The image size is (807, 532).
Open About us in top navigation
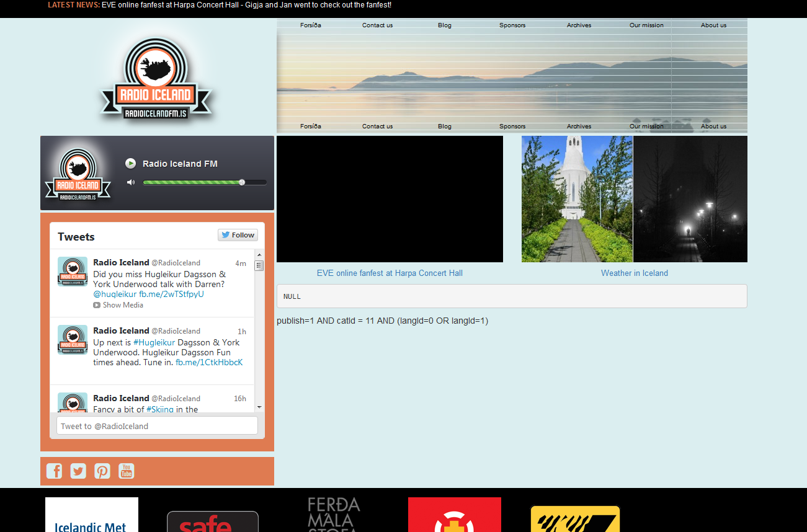click(714, 25)
